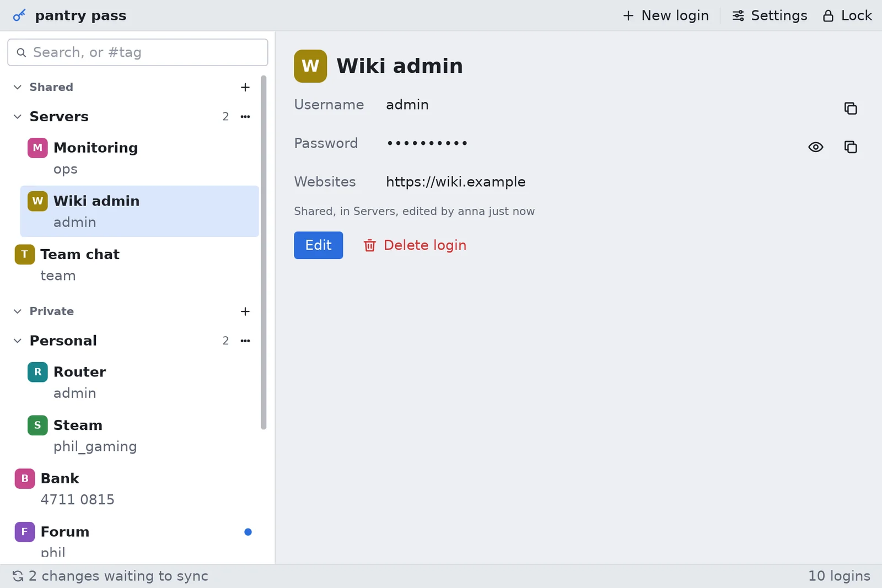Click the 'Shared, in Servers, edited by anna' note
882x588 pixels.
415,212
